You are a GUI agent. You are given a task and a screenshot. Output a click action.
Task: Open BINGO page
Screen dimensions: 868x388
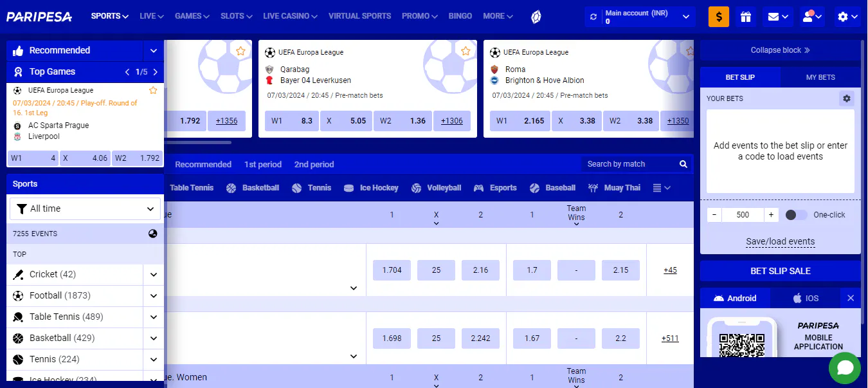(460, 16)
